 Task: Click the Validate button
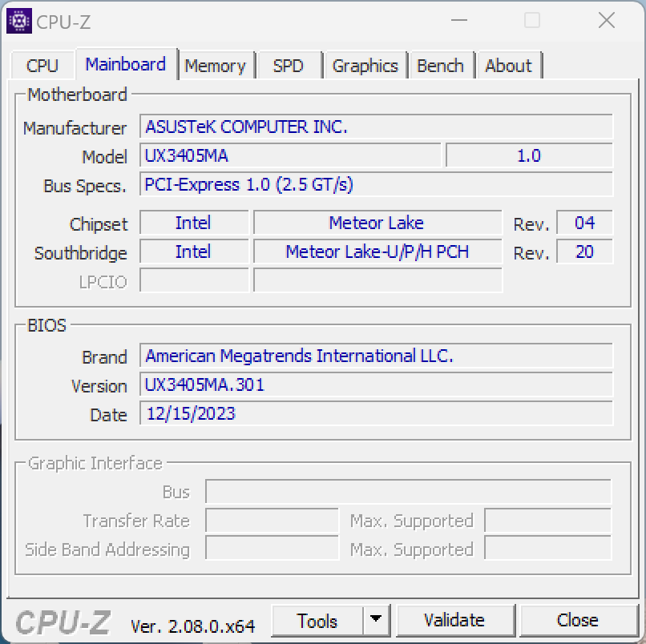pyautogui.click(x=454, y=621)
